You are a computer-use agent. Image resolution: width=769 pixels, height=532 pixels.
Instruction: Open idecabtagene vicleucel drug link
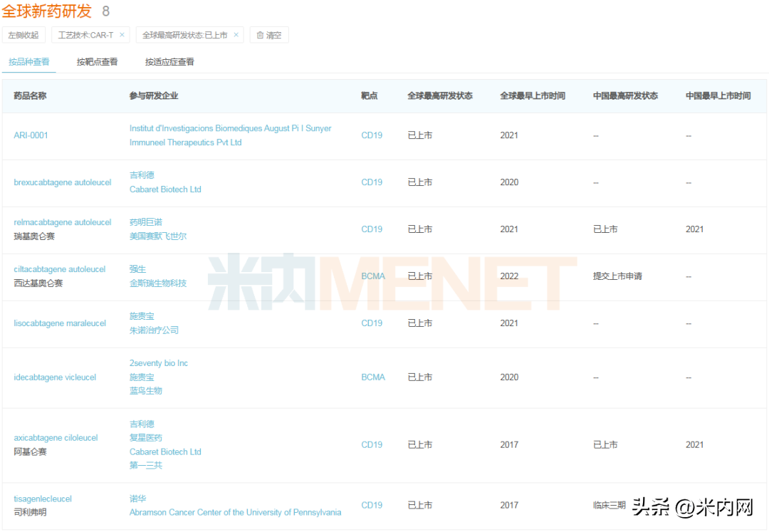pos(55,377)
